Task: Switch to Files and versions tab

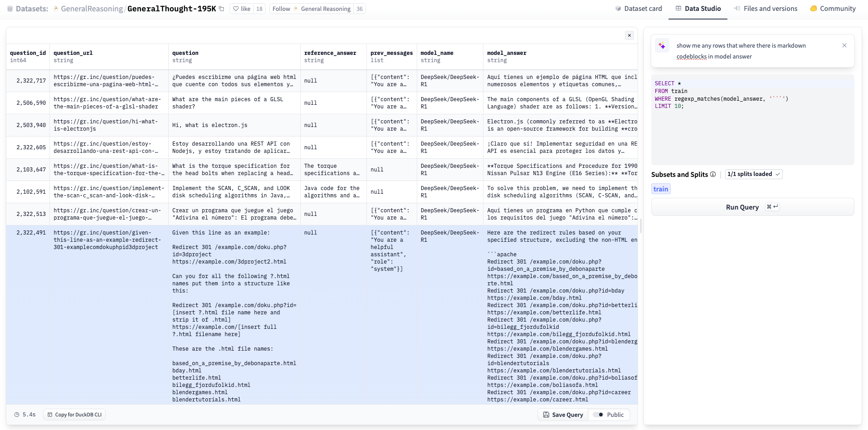Action: [766, 9]
